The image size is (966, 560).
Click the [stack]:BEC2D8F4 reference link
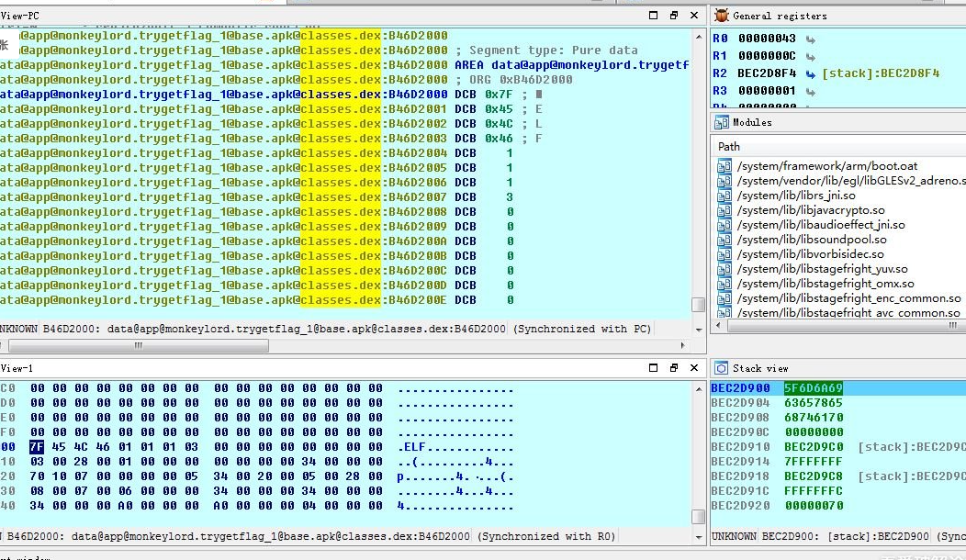[x=880, y=73]
